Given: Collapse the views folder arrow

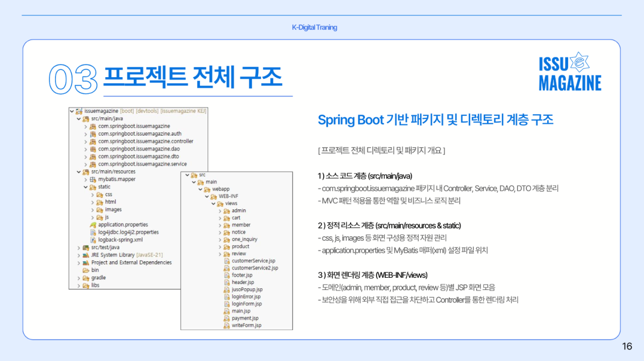Looking at the screenshot, I should coord(214,203).
